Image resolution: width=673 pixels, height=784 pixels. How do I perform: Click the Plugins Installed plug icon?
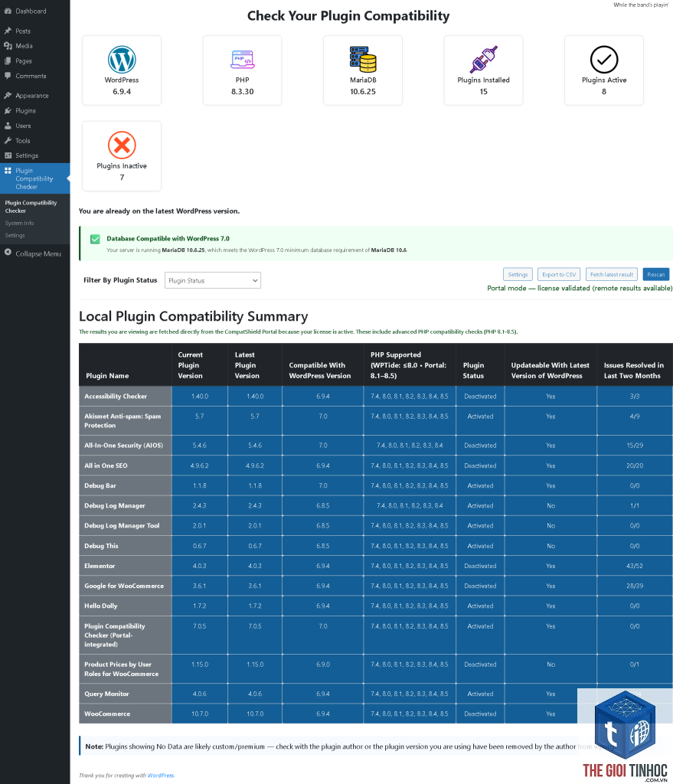pos(483,60)
